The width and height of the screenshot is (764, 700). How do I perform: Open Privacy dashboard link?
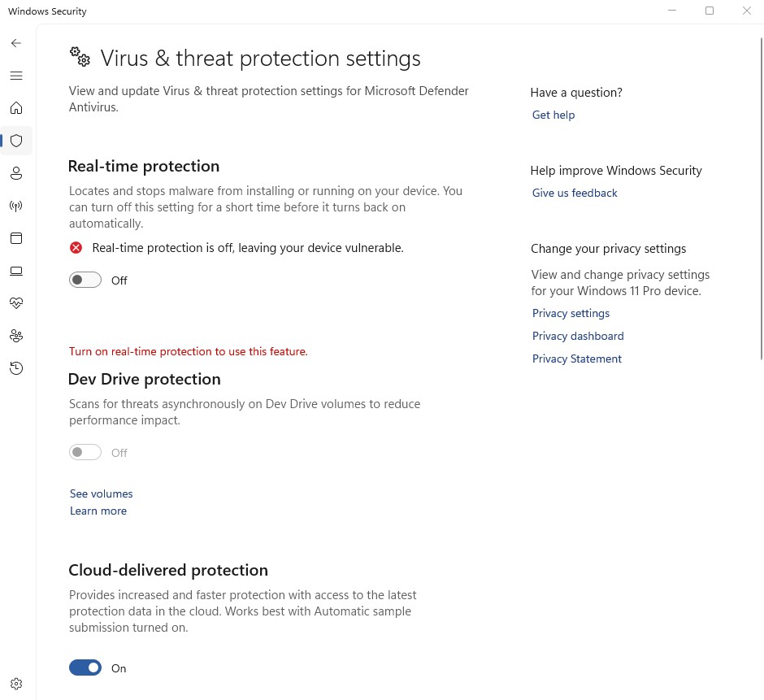(x=578, y=336)
